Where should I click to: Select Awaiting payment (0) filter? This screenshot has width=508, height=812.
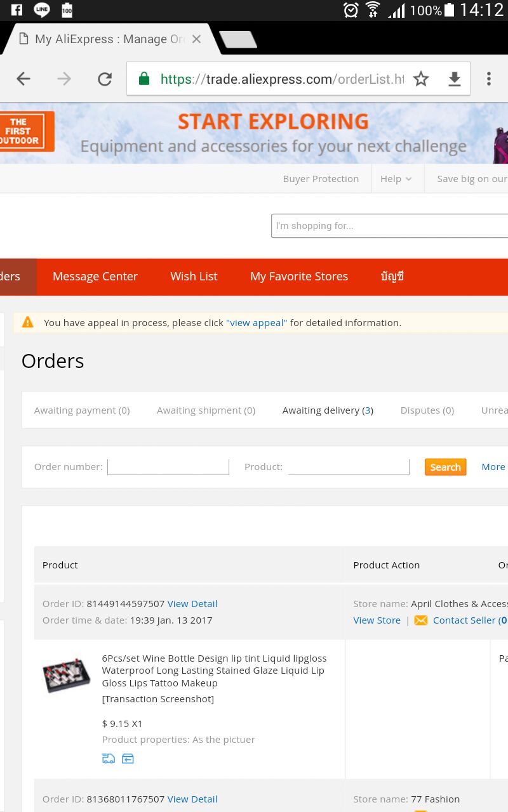[82, 410]
